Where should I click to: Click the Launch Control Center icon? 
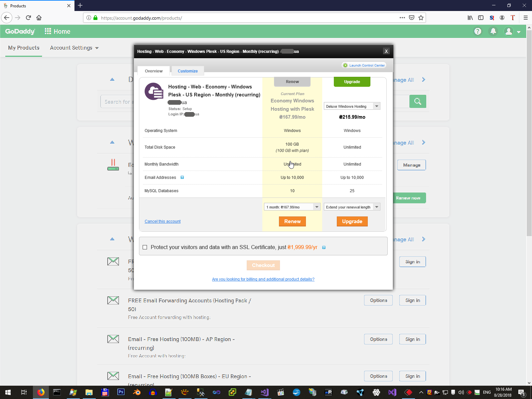click(345, 66)
